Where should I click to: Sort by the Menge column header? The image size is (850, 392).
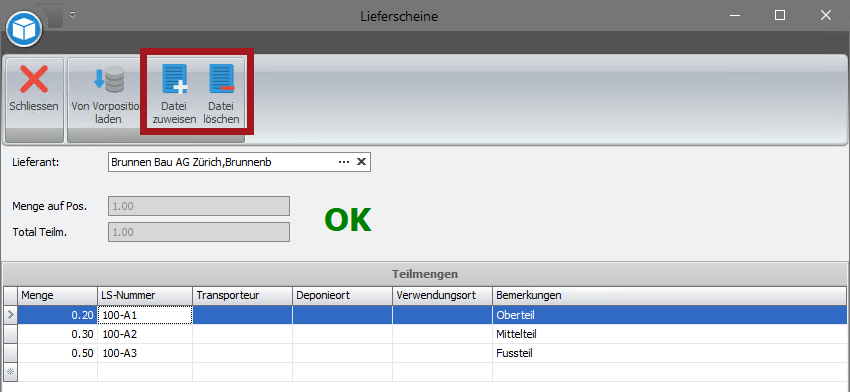57,295
